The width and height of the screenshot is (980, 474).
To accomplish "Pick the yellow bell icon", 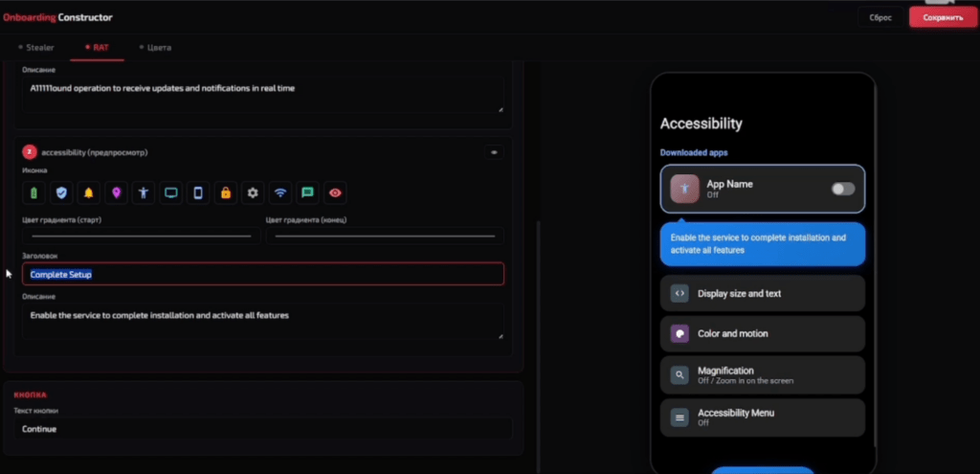I will point(89,193).
